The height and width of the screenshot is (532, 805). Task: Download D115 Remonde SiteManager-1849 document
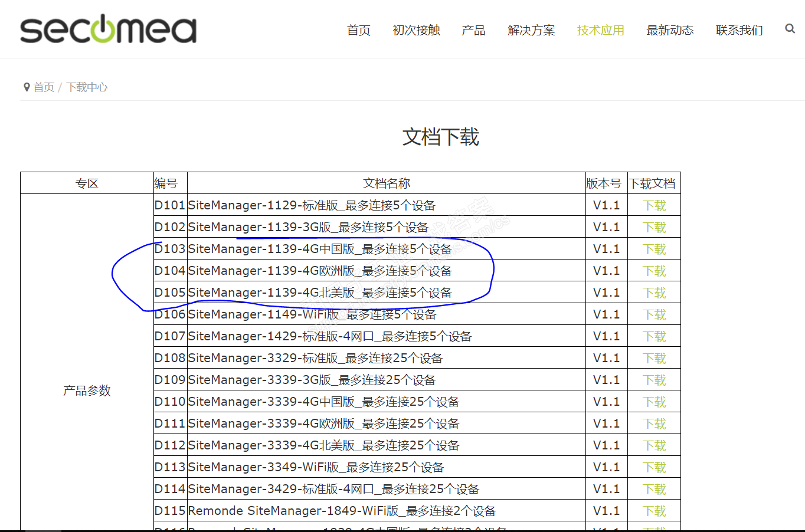(654, 511)
